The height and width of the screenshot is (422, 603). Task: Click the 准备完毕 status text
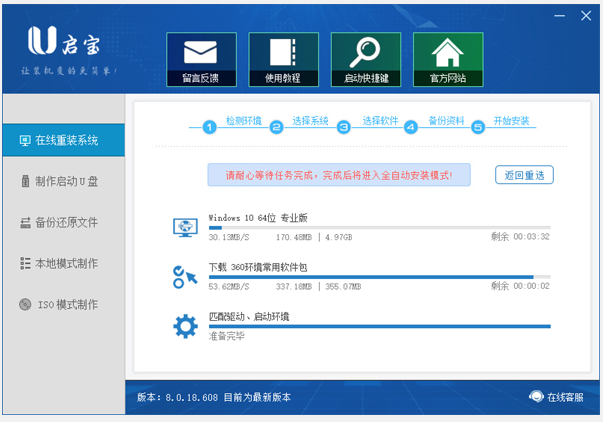(227, 336)
